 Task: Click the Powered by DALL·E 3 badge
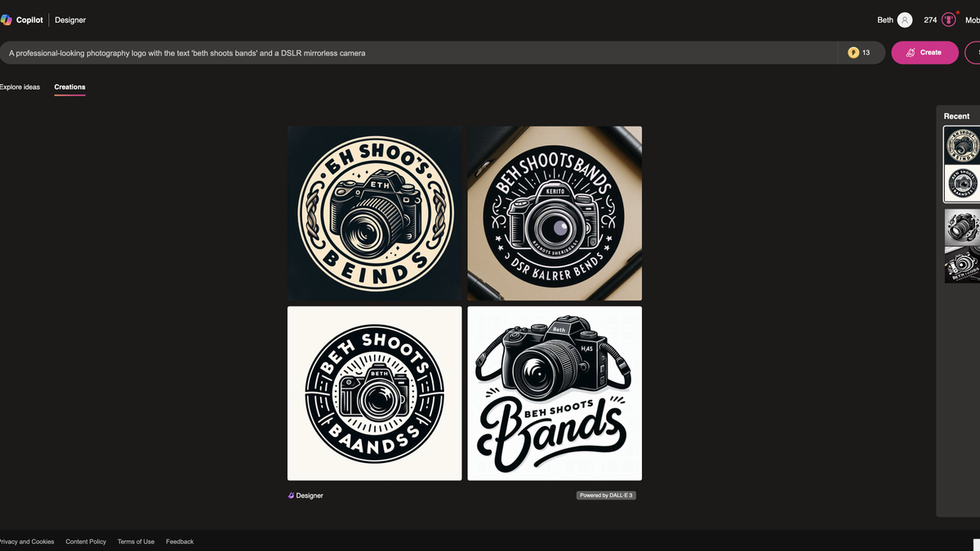click(x=606, y=495)
